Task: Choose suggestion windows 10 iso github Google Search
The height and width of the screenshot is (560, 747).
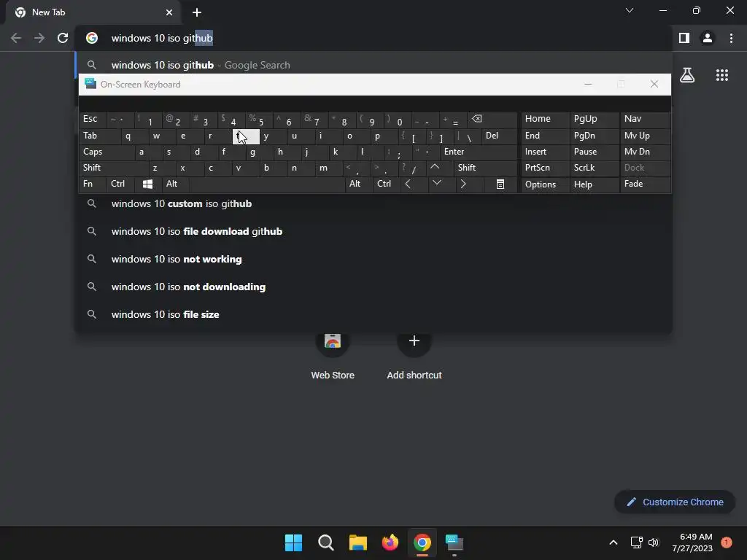Action: (374, 65)
